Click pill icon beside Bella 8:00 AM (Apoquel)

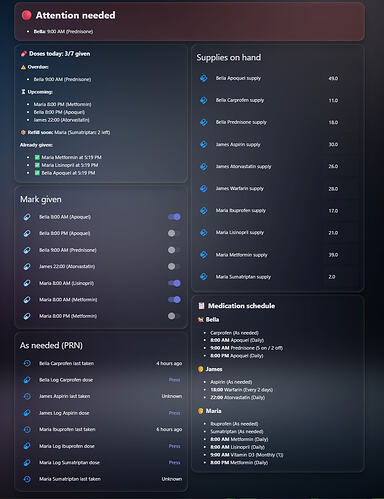click(27, 217)
